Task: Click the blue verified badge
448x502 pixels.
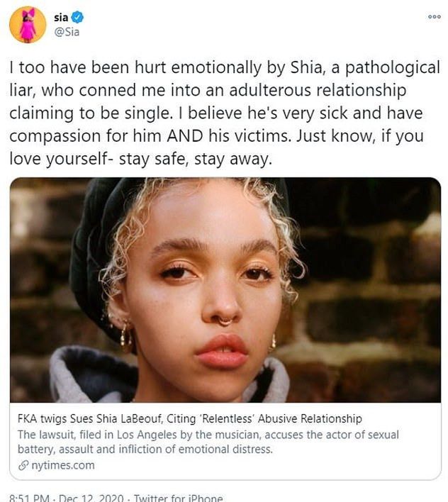Action: point(77,16)
